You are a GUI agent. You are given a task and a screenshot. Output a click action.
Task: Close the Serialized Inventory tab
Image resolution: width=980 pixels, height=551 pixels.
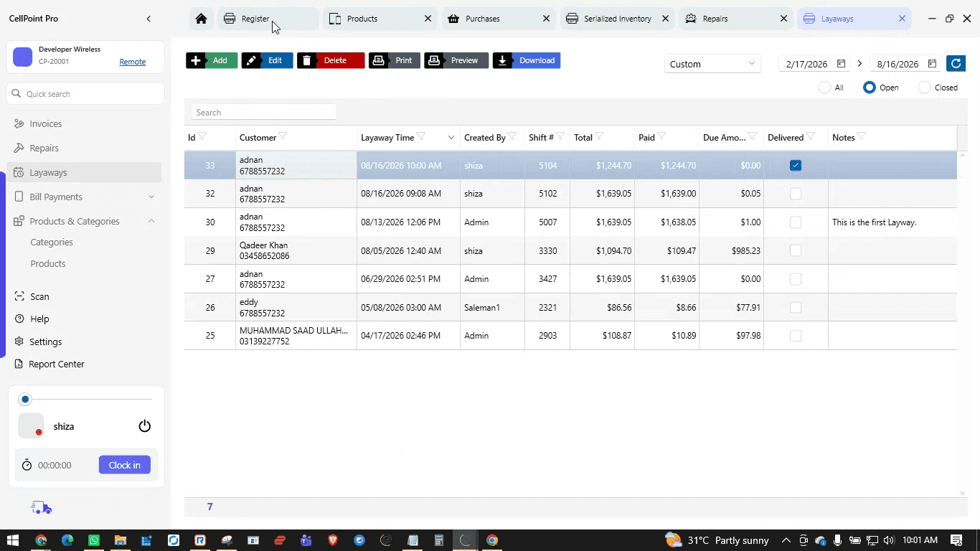665,19
